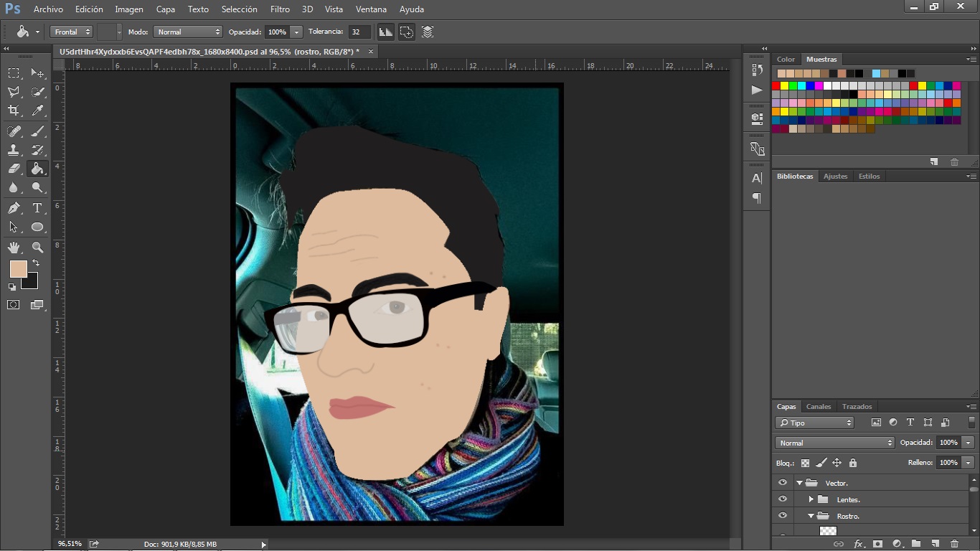
Task: Open the Frontal fill source dropdown
Action: [x=71, y=32]
